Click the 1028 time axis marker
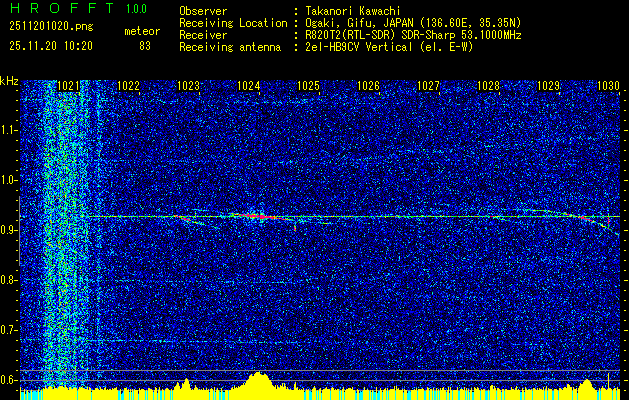The height and width of the screenshot is (400, 629). click(489, 85)
